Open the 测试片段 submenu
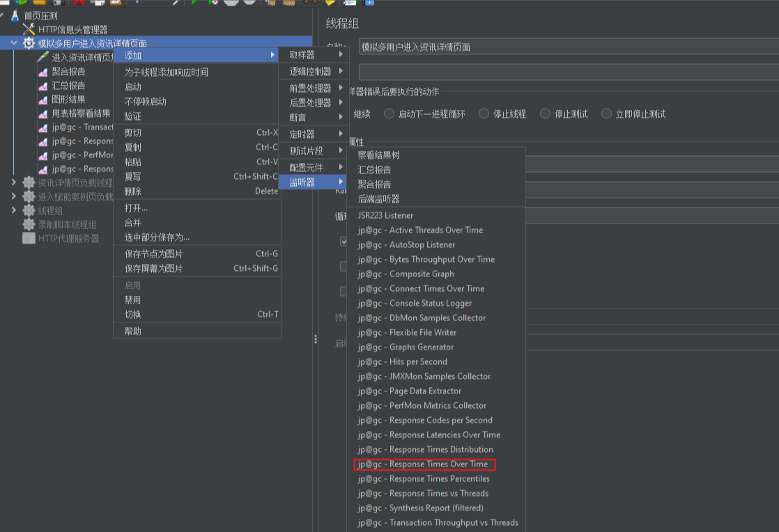This screenshot has height=532, width=779. (314, 151)
